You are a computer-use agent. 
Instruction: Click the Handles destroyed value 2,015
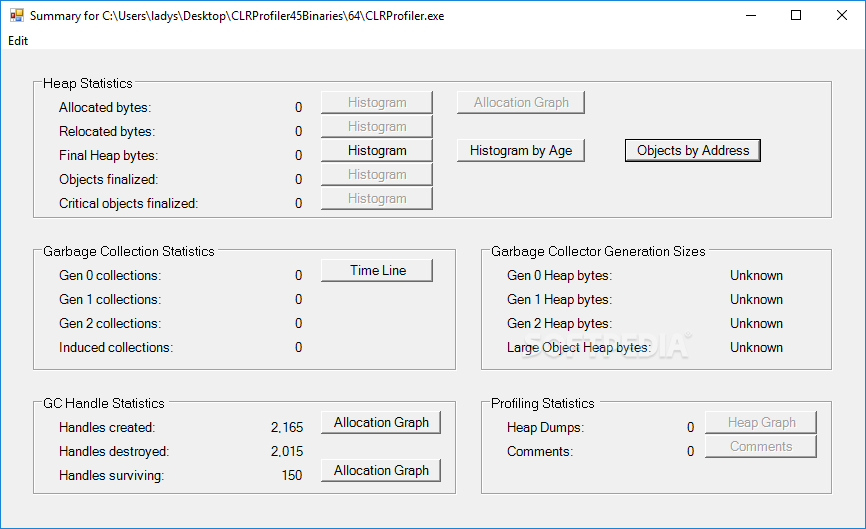287,452
